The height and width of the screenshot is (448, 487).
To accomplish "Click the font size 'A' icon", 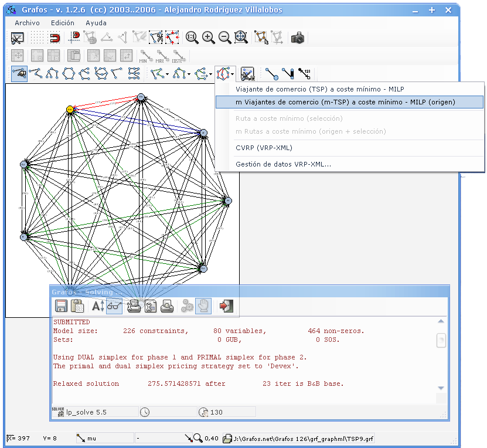I will click(x=97, y=306).
